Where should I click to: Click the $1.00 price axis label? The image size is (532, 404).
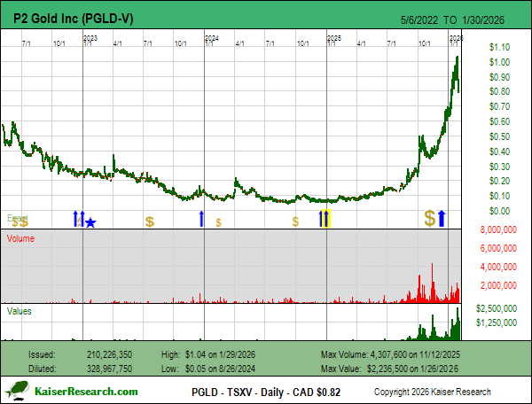499,62
